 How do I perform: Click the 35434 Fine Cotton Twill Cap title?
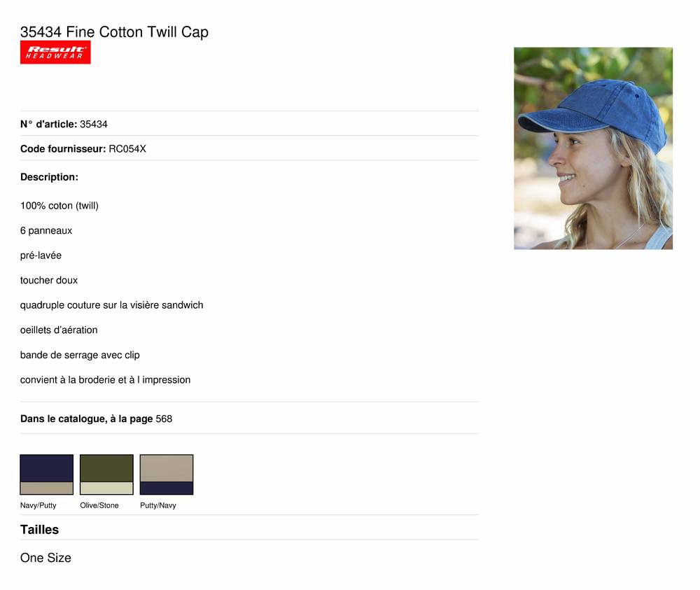(x=114, y=31)
